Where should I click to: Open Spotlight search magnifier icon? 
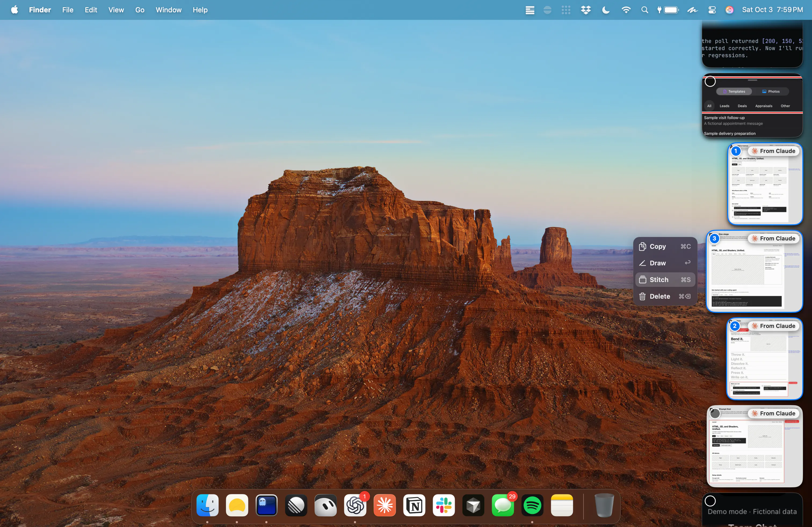point(644,10)
